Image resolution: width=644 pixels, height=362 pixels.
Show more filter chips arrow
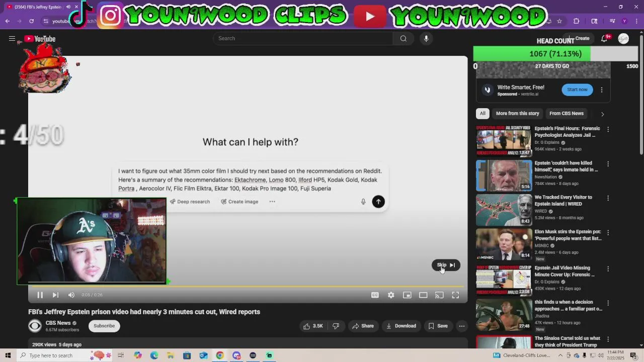(x=602, y=114)
